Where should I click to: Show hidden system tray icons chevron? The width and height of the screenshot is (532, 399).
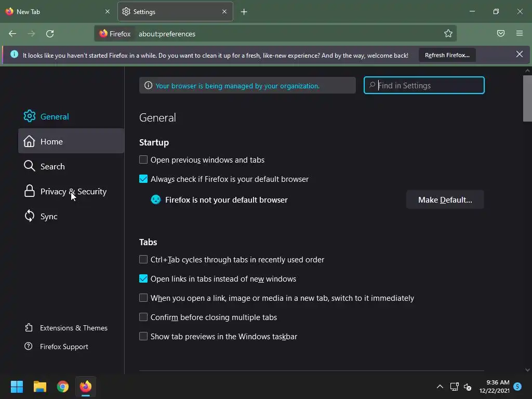pos(440,387)
